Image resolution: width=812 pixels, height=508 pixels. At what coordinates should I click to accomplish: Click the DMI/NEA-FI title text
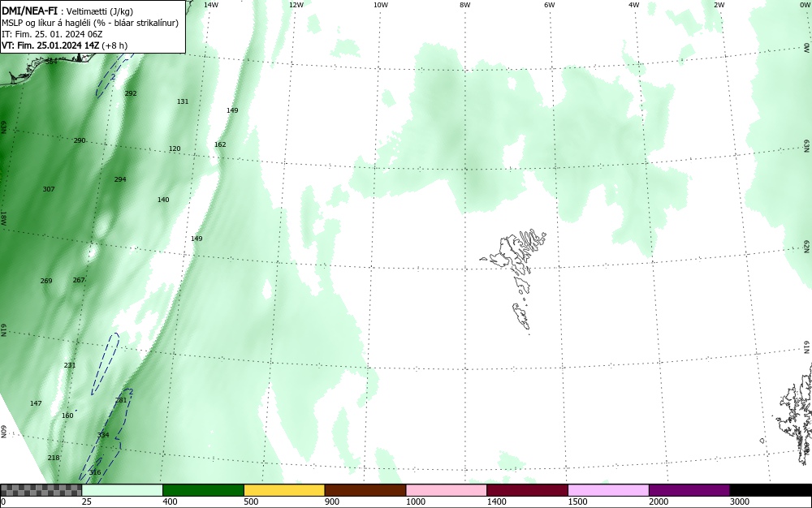point(29,11)
